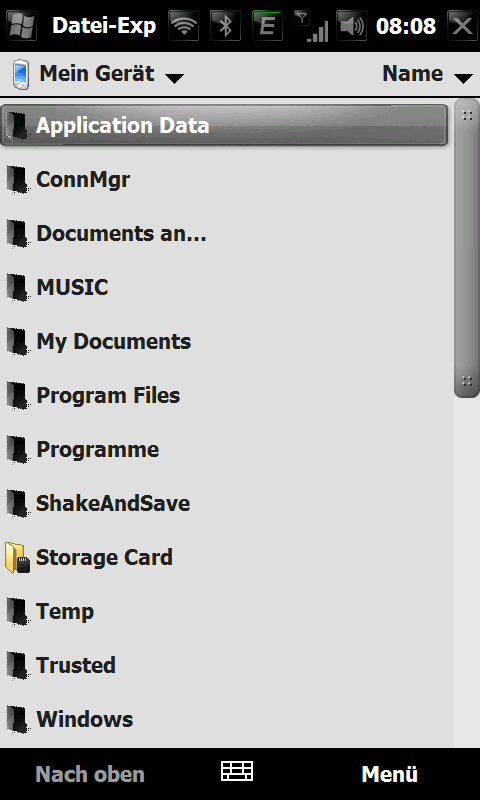Open the Windows folder
480x800 pixels.
coord(226,719)
